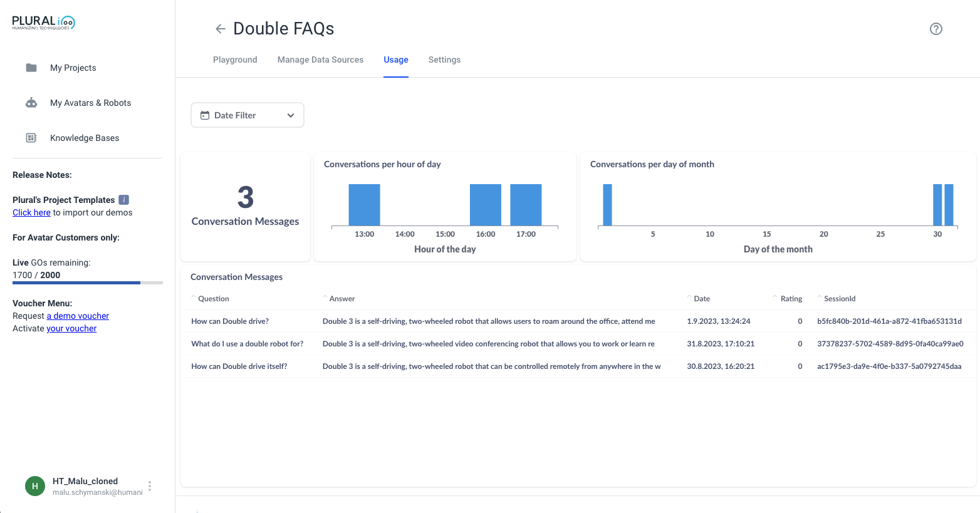This screenshot has height=513, width=980.
Task: Click 'a demo voucher' link
Action: coord(78,316)
